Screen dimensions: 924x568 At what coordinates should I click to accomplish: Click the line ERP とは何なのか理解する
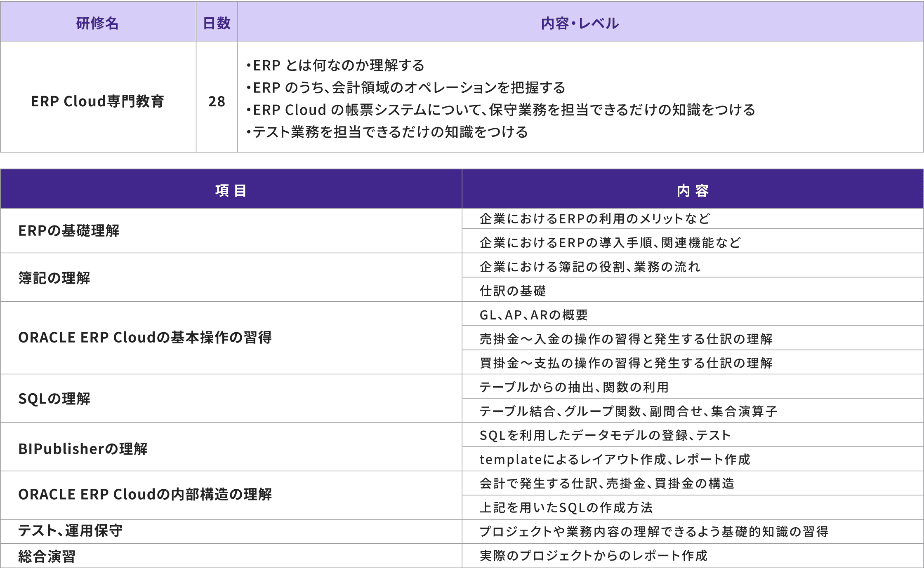tap(335, 65)
